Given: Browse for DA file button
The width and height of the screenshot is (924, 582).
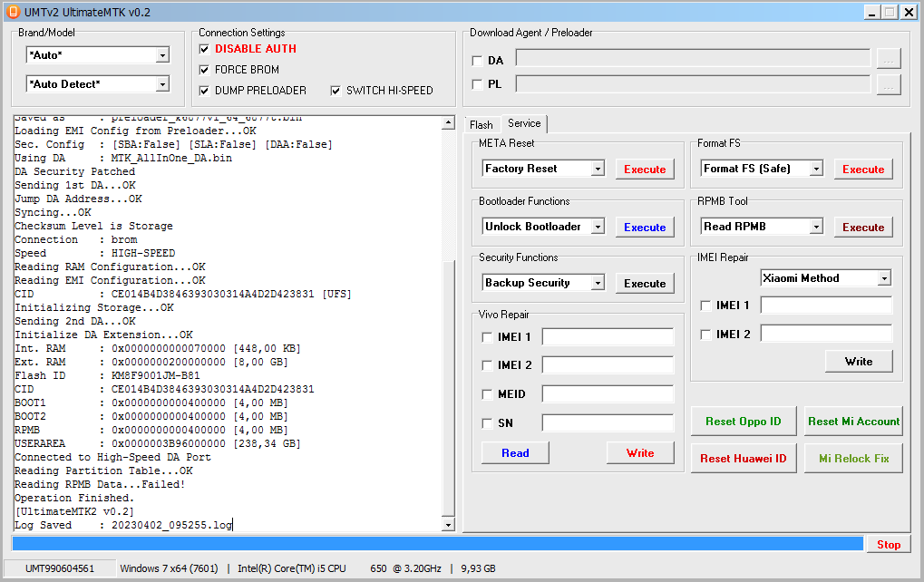Looking at the screenshot, I should [x=889, y=60].
